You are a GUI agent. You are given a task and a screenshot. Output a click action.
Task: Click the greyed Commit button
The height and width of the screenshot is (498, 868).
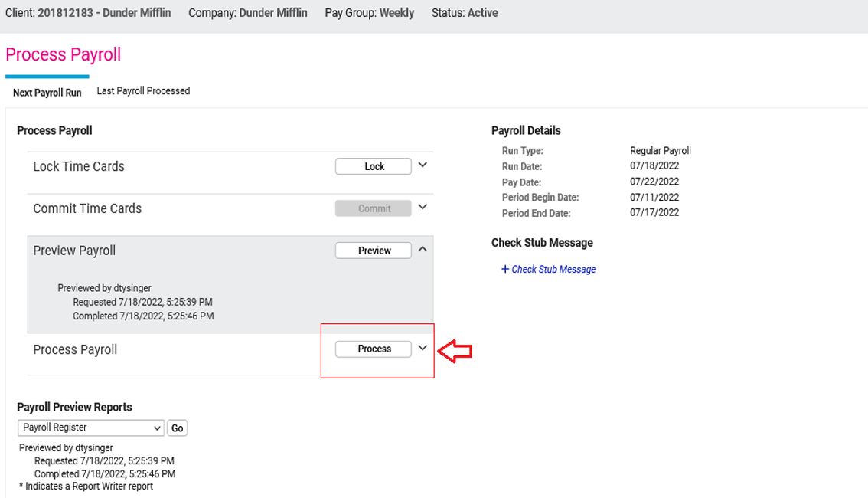(373, 208)
